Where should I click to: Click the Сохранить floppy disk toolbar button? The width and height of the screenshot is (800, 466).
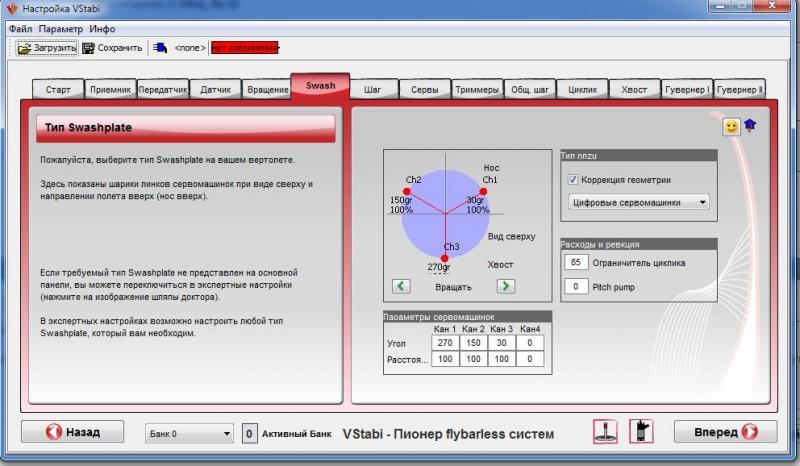tap(112, 47)
